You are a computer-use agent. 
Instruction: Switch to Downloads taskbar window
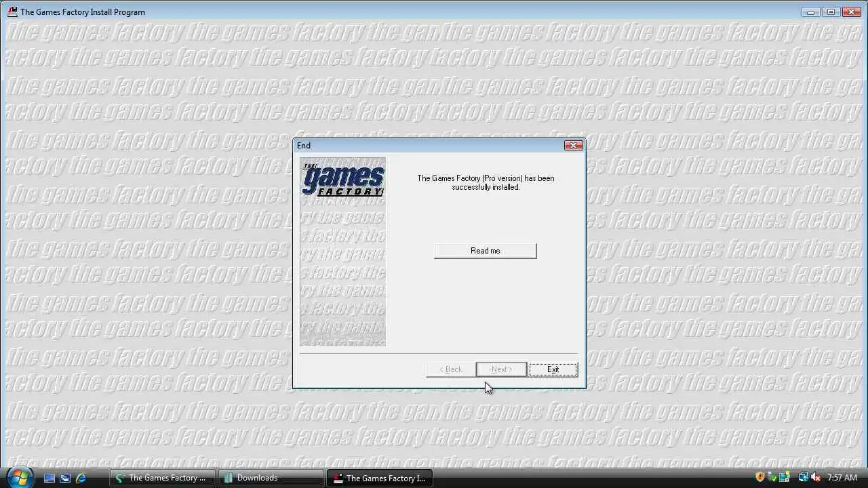271,478
